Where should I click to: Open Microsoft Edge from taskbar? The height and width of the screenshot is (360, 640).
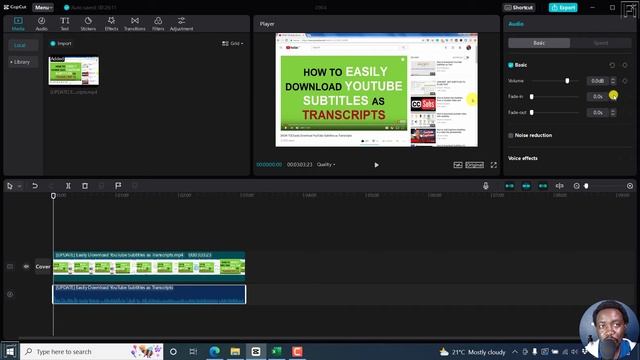point(214,351)
